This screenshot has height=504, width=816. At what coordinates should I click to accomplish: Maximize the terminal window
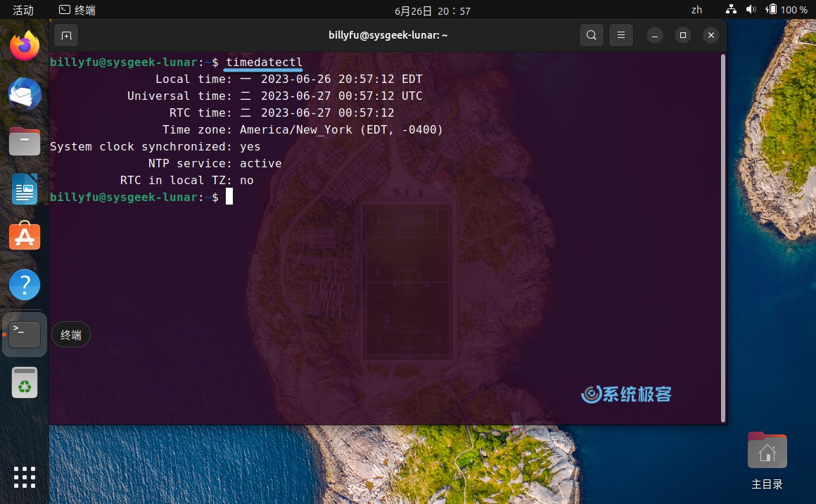click(x=683, y=35)
